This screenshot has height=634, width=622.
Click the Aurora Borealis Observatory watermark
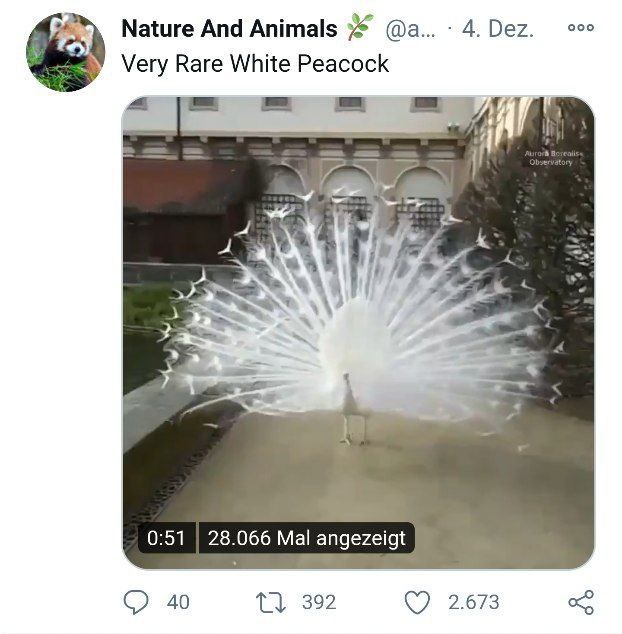click(554, 158)
